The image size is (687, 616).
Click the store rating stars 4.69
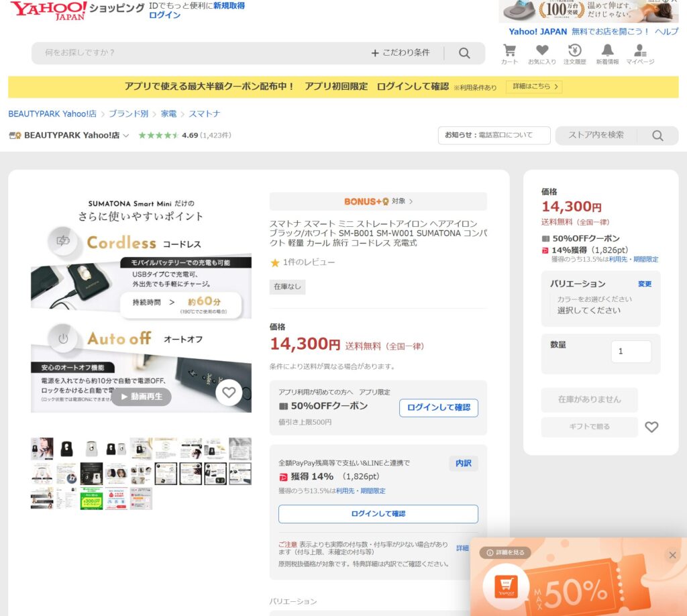click(x=158, y=136)
